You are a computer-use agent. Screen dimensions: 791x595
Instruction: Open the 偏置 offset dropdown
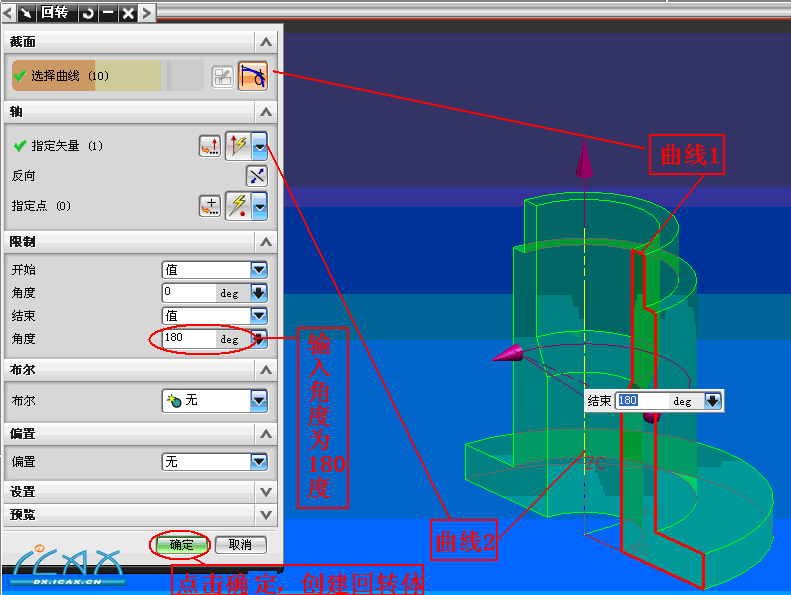pyautogui.click(x=258, y=462)
